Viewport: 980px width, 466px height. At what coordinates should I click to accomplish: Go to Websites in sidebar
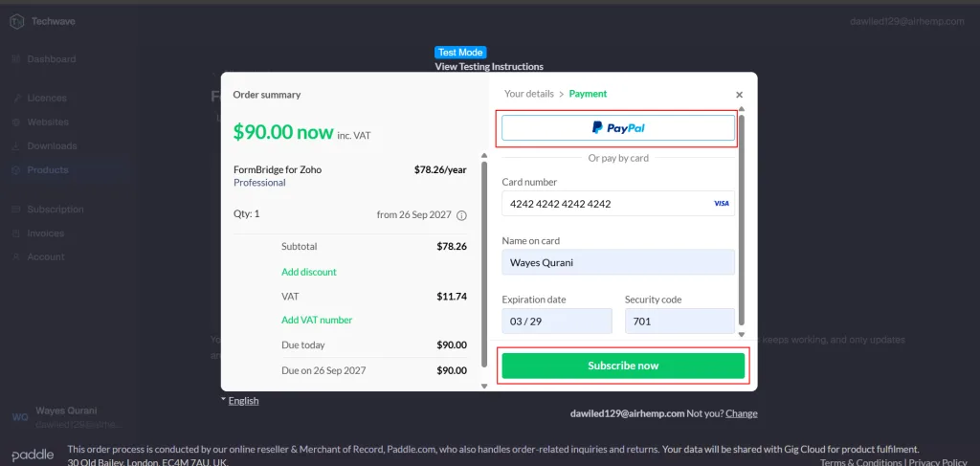pyautogui.click(x=48, y=122)
